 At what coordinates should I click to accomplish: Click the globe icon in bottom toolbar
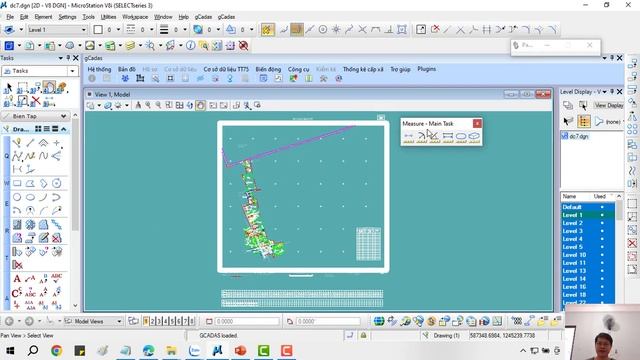point(379,321)
